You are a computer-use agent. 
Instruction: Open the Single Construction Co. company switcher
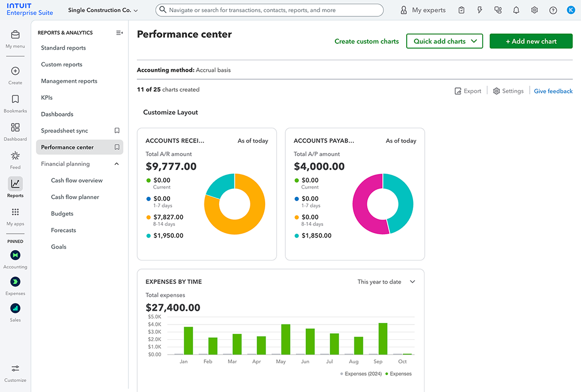click(103, 9)
